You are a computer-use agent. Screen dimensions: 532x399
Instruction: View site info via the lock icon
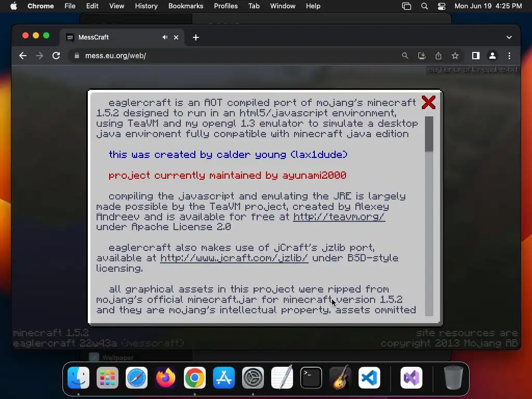[x=77, y=56]
